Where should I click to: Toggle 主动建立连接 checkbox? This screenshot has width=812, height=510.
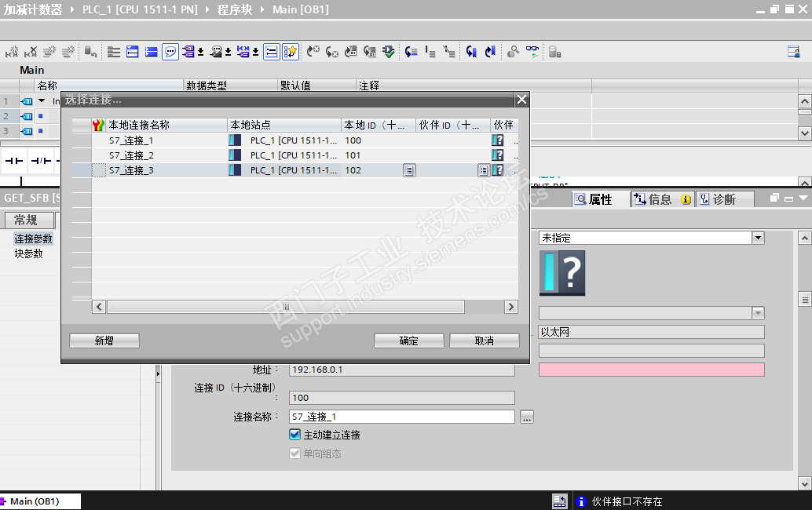[294, 435]
